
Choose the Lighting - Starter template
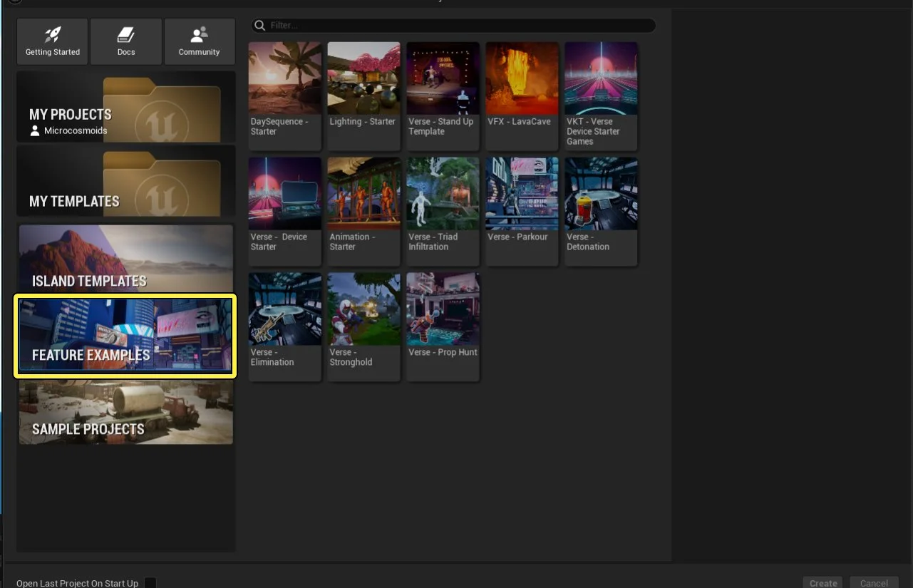363,96
